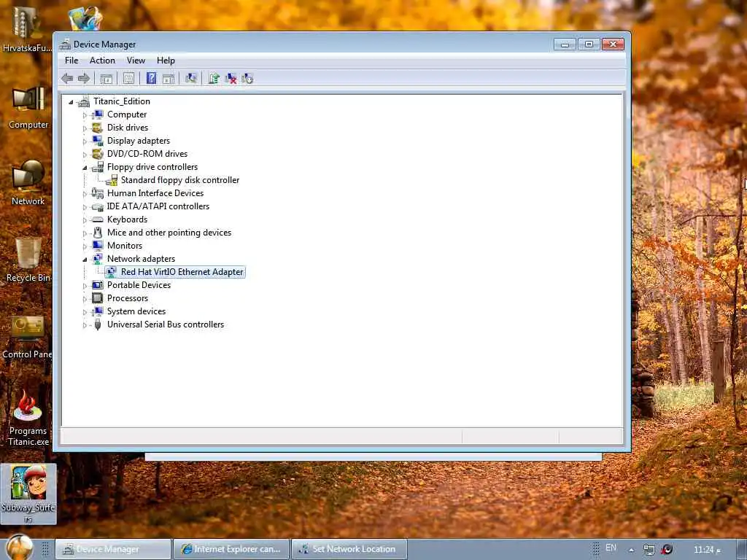This screenshot has width=747, height=560.
Task: Expand the Mice and other pointing devices arrow
Action: click(85, 233)
